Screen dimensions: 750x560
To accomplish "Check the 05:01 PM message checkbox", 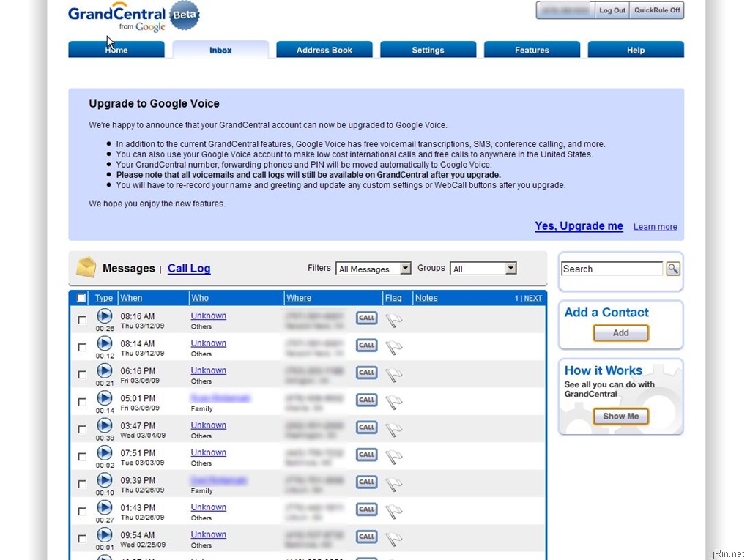I will click(x=82, y=402).
